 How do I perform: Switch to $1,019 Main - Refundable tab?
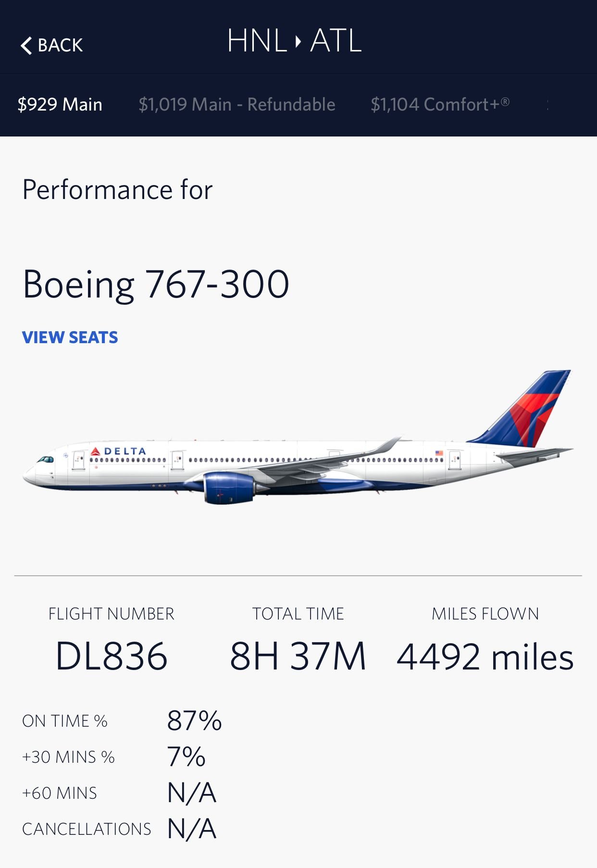236,104
